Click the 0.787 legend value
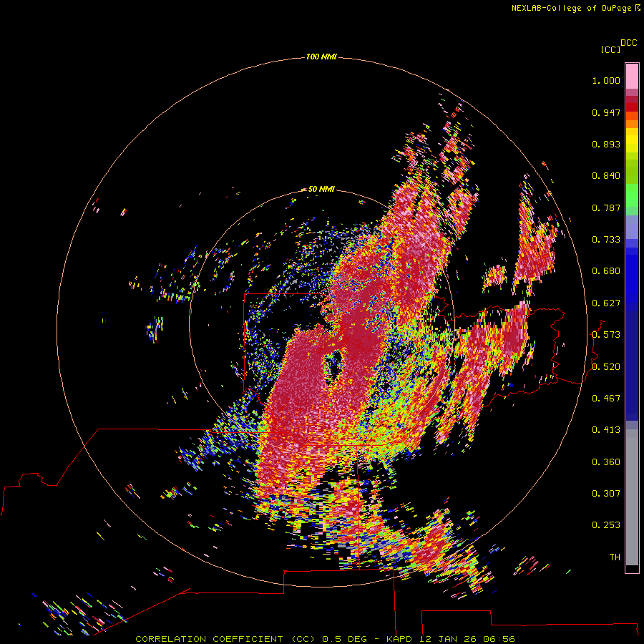 click(606, 208)
